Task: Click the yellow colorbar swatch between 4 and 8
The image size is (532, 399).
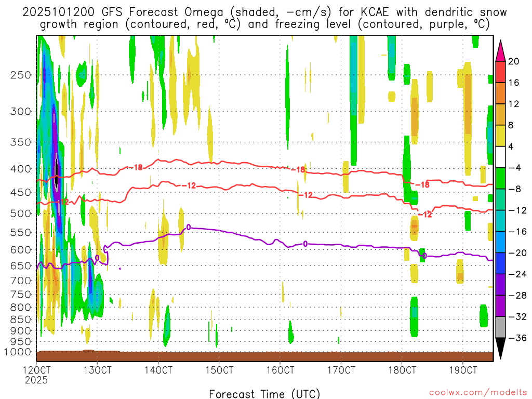Action: (x=500, y=136)
